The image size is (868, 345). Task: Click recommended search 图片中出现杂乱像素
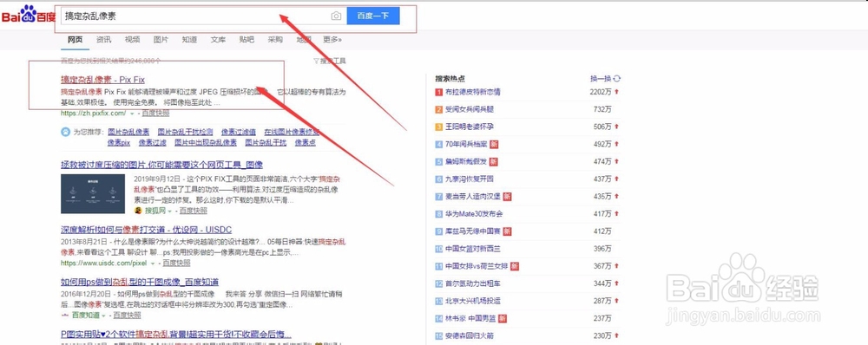[206, 143]
